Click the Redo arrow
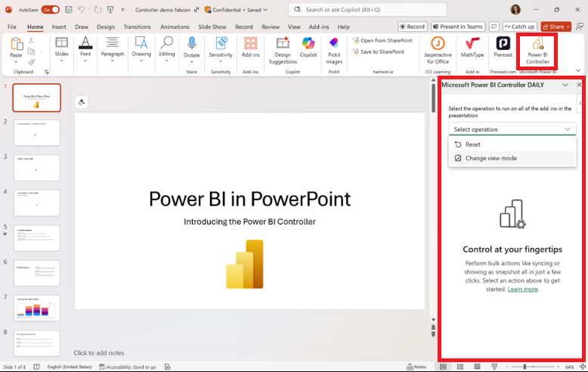The image size is (588, 372). [98, 10]
